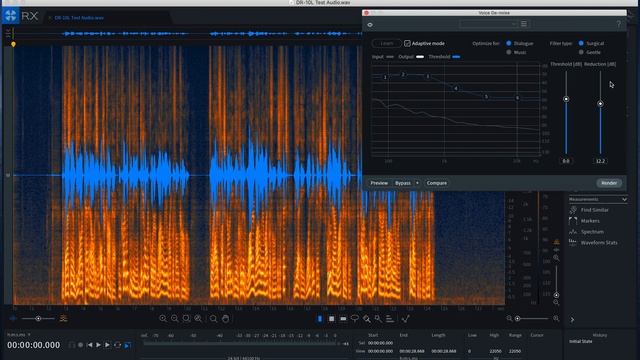Adjust the vertical zoom slider knob

point(556,295)
